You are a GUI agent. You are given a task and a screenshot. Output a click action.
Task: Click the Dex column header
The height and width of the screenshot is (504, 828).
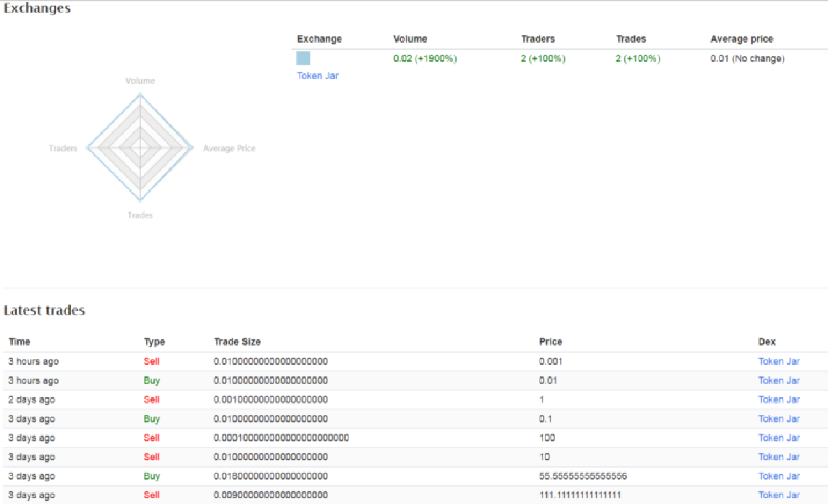coord(767,342)
